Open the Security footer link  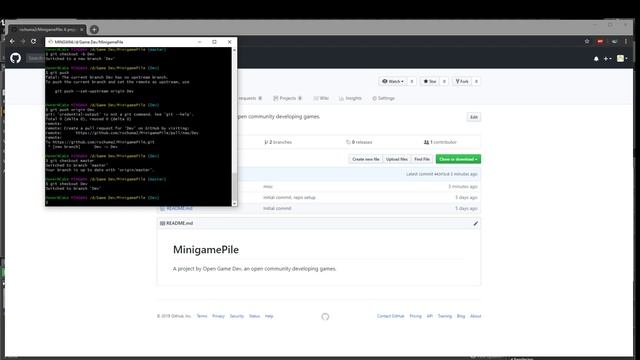tap(236, 316)
